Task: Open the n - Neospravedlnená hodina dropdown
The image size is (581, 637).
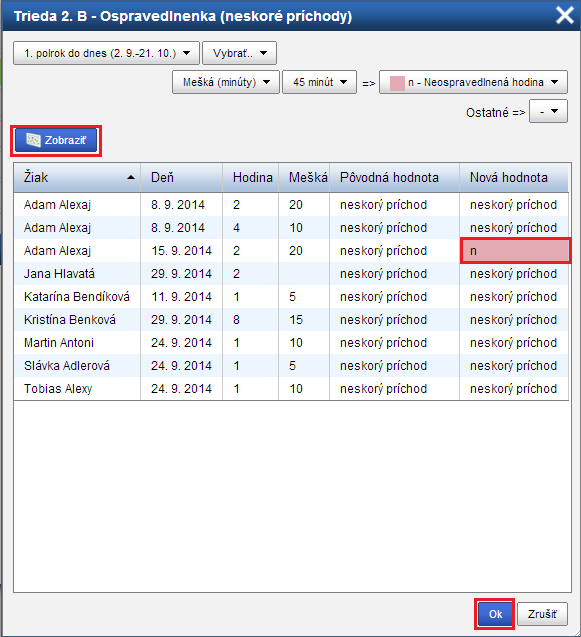Action: click(473, 82)
